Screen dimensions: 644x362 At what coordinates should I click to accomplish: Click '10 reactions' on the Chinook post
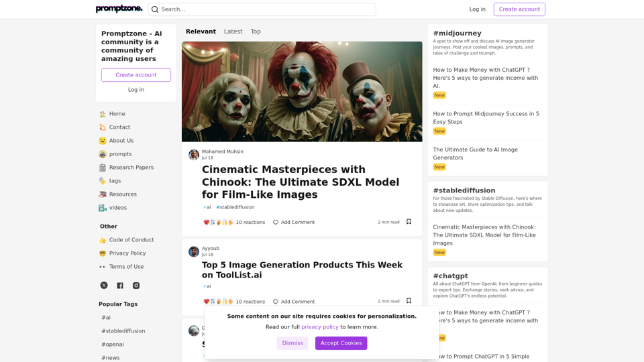[x=250, y=222]
